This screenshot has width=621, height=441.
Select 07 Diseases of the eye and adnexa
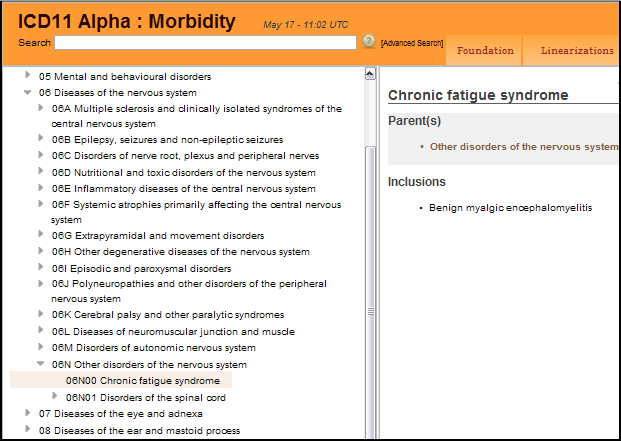[120, 414]
